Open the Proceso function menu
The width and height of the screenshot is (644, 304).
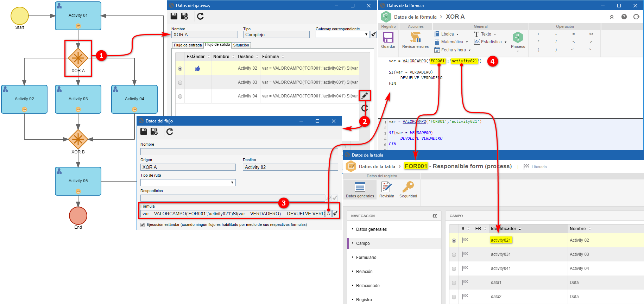[518, 42]
